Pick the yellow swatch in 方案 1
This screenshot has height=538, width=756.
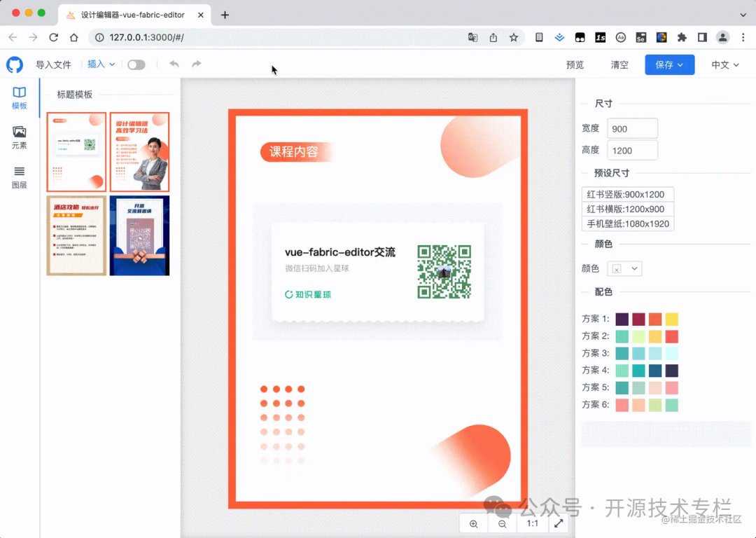671,319
